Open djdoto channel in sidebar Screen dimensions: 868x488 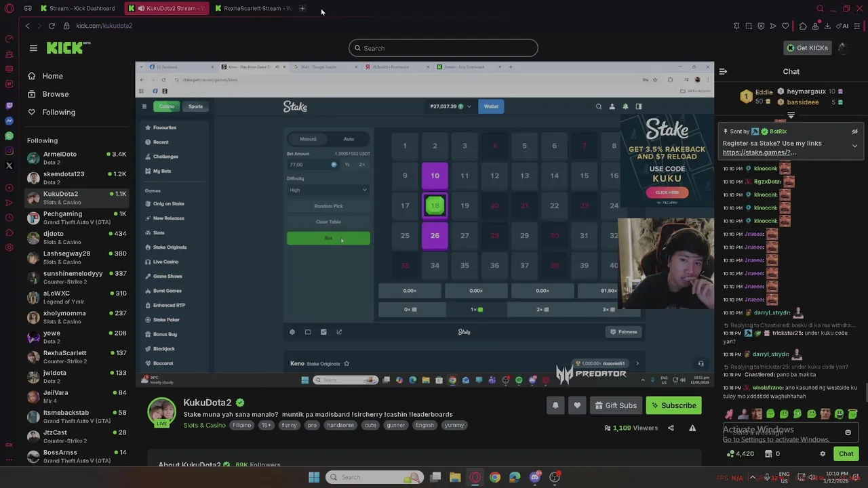76,237
